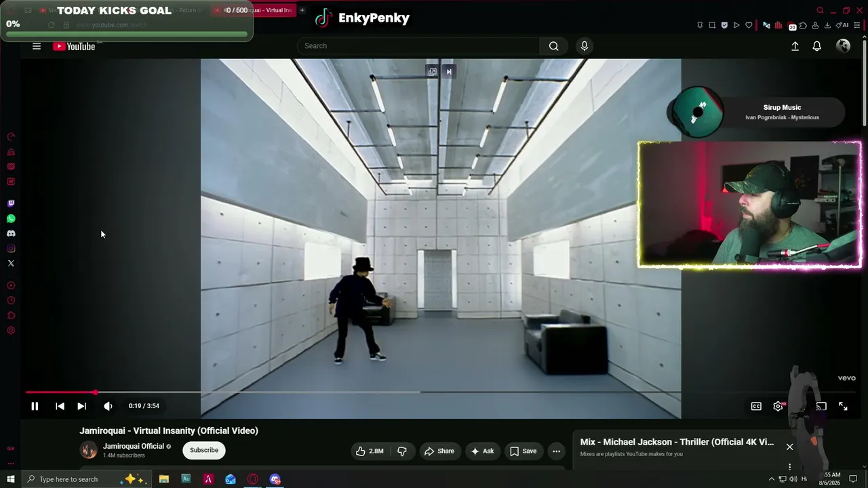Share the video
Screen dimensions: 868x488
pyautogui.click(x=439, y=451)
